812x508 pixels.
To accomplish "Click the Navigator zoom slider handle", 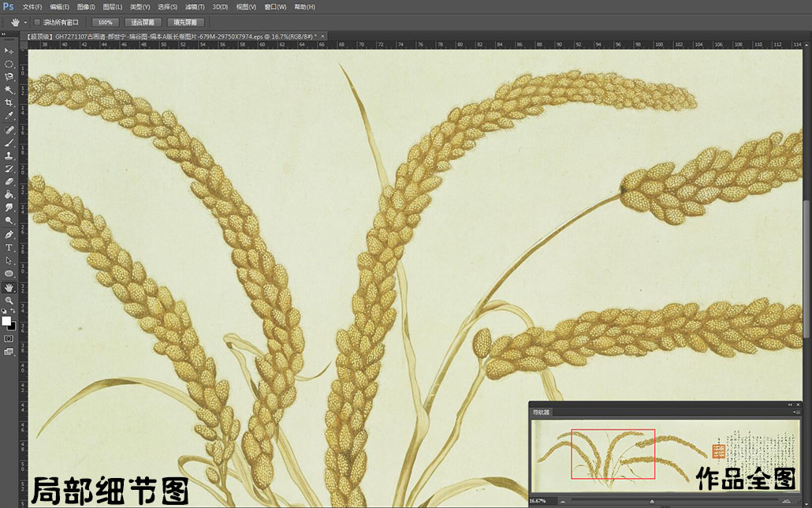I will tap(651, 501).
